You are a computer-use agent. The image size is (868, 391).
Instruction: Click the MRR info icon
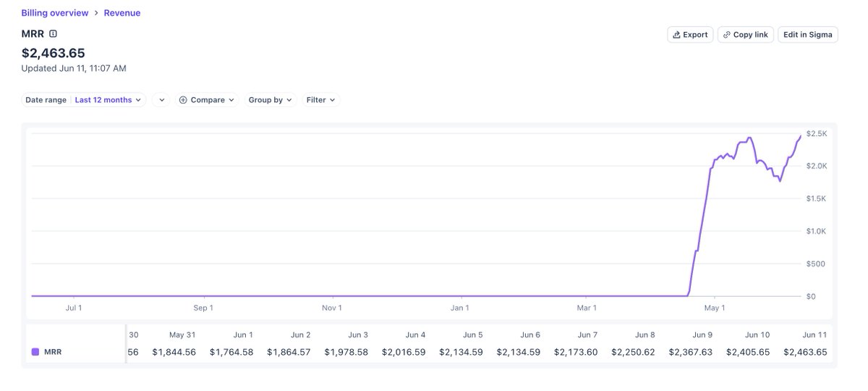(54, 33)
